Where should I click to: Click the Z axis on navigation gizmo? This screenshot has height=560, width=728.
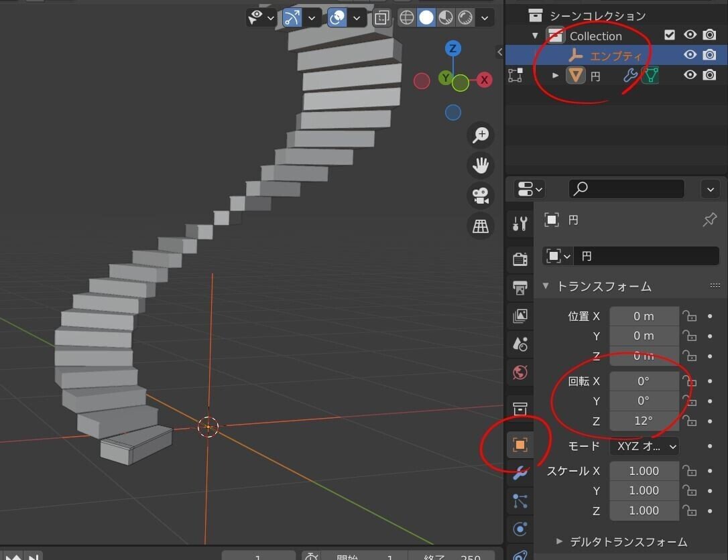453,48
